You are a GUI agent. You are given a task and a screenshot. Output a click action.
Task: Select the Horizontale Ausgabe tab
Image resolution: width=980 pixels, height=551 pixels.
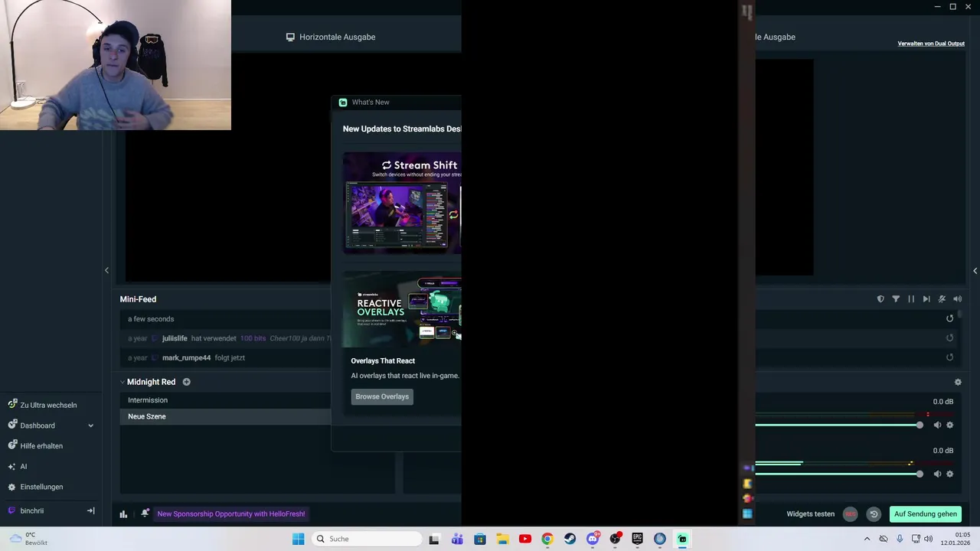pos(331,37)
